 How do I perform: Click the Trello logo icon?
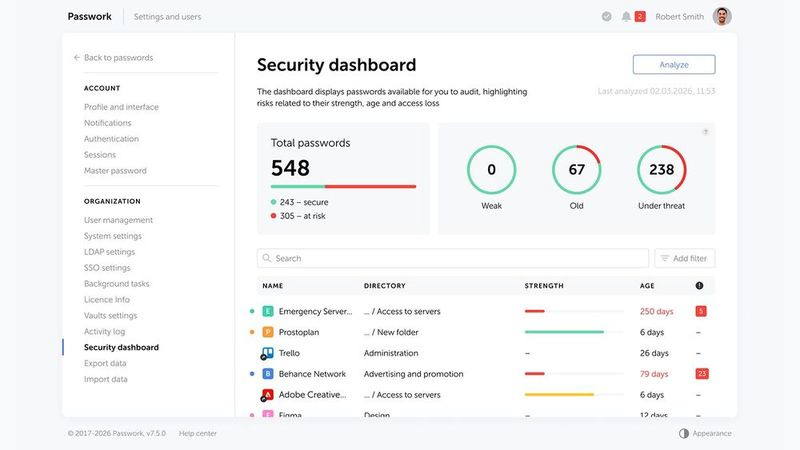pyautogui.click(x=267, y=353)
